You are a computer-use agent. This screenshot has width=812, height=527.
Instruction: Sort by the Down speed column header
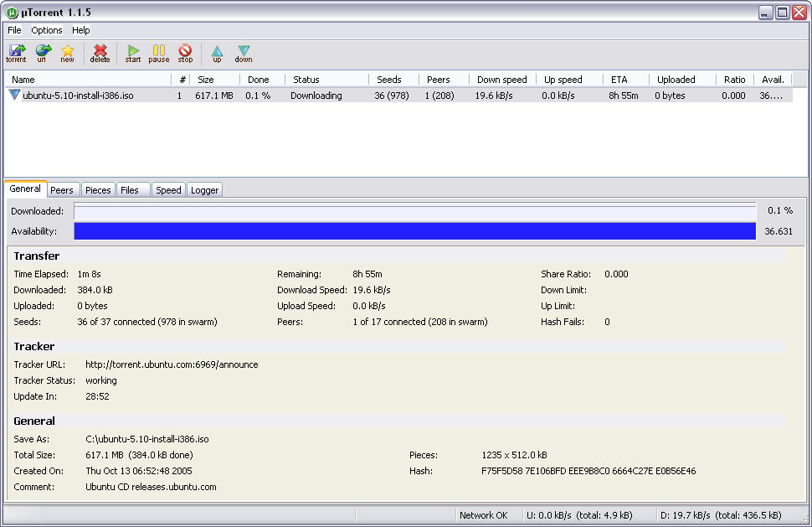tap(502, 80)
